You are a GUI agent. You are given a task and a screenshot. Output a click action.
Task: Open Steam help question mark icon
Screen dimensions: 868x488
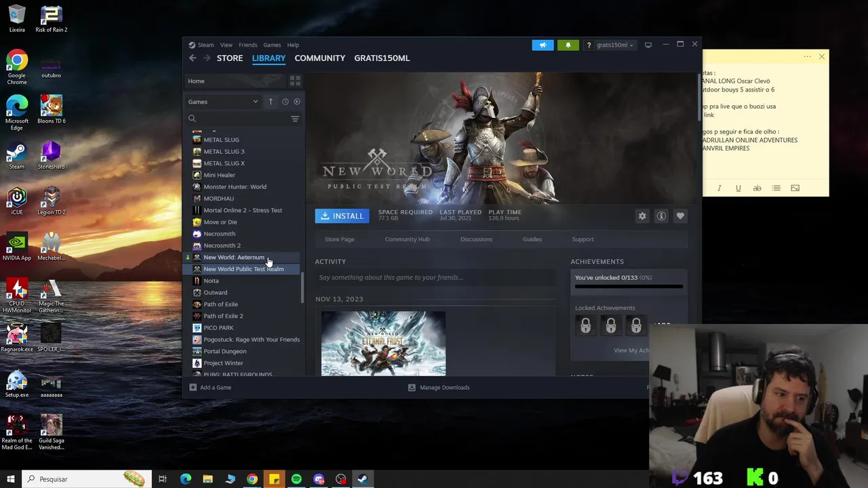coord(589,45)
